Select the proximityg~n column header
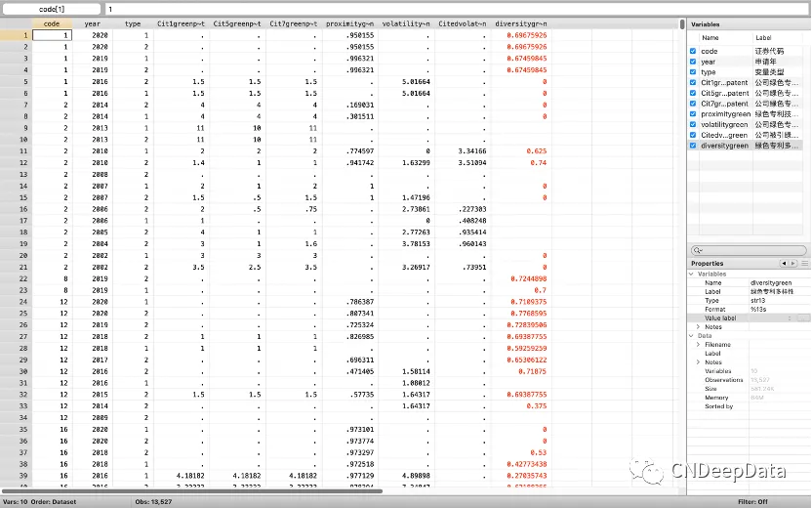 (x=349, y=23)
